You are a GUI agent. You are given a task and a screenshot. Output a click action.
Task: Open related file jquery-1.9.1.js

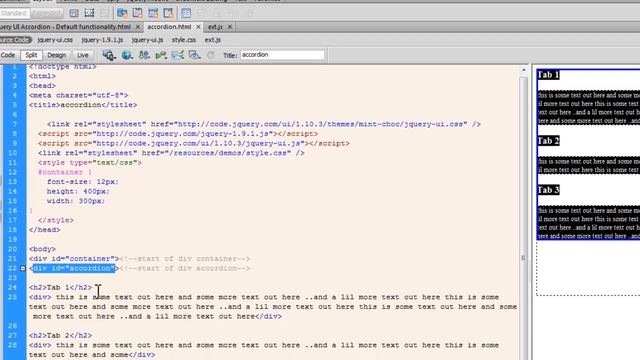click(x=102, y=40)
